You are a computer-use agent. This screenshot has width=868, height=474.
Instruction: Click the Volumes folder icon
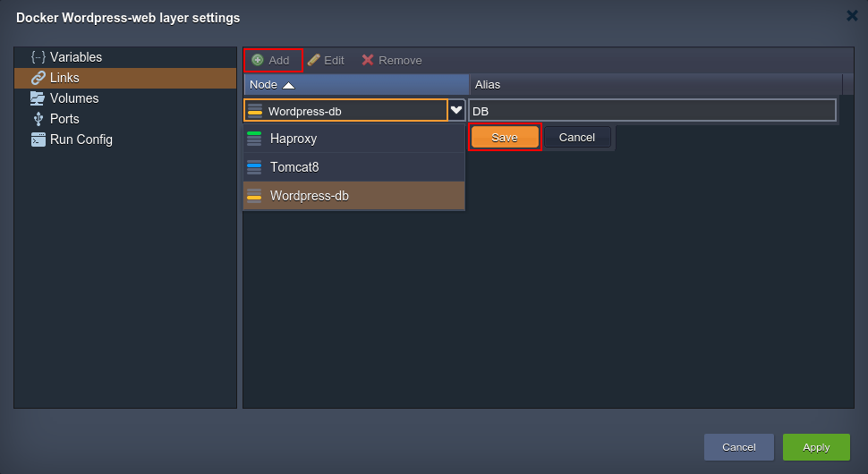click(x=38, y=98)
